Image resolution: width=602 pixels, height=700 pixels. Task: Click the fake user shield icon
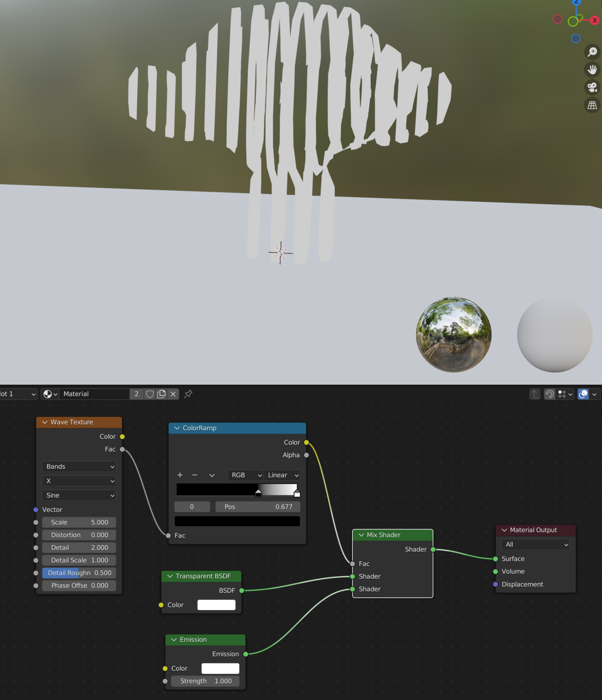(150, 394)
